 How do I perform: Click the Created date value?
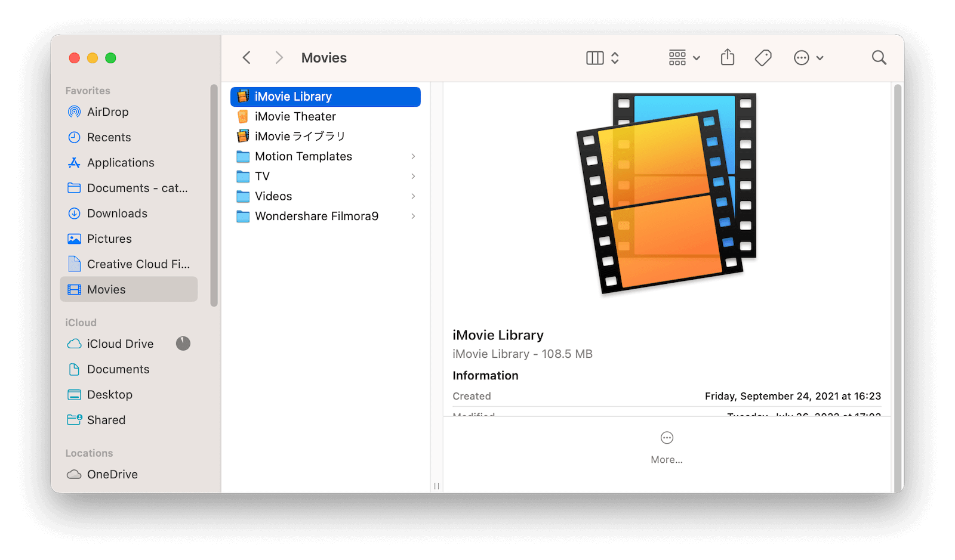[x=793, y=396]
